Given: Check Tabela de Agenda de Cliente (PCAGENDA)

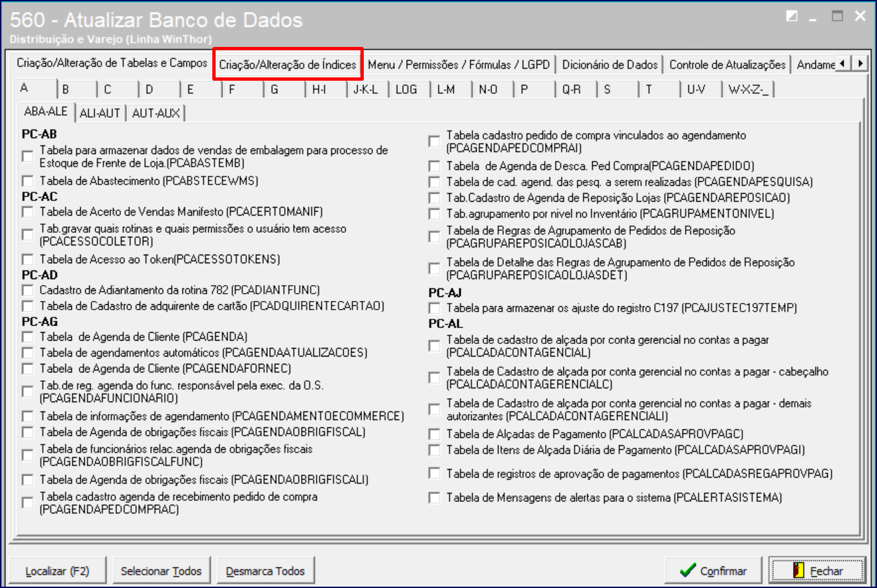Looking at the screenshot, I should click(27, 337).
